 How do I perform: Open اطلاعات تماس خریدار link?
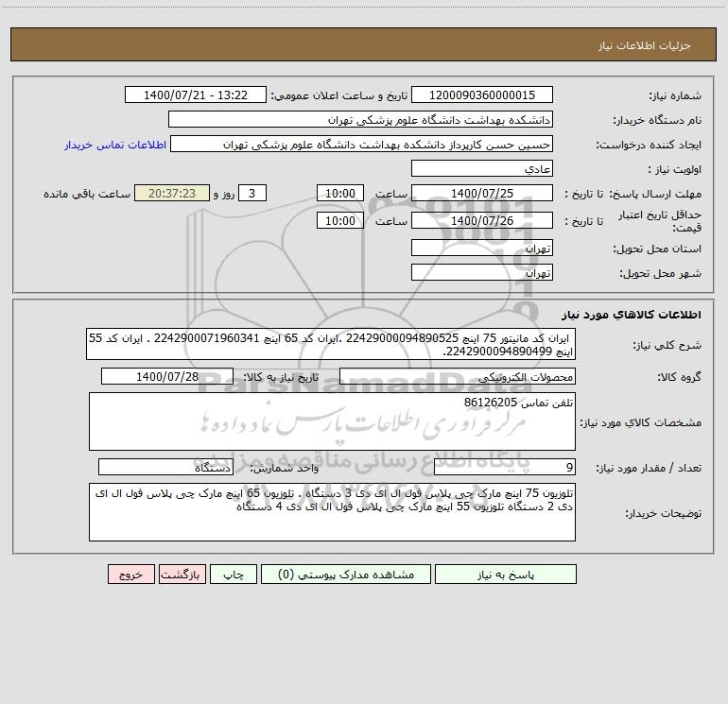coord(115,145)
